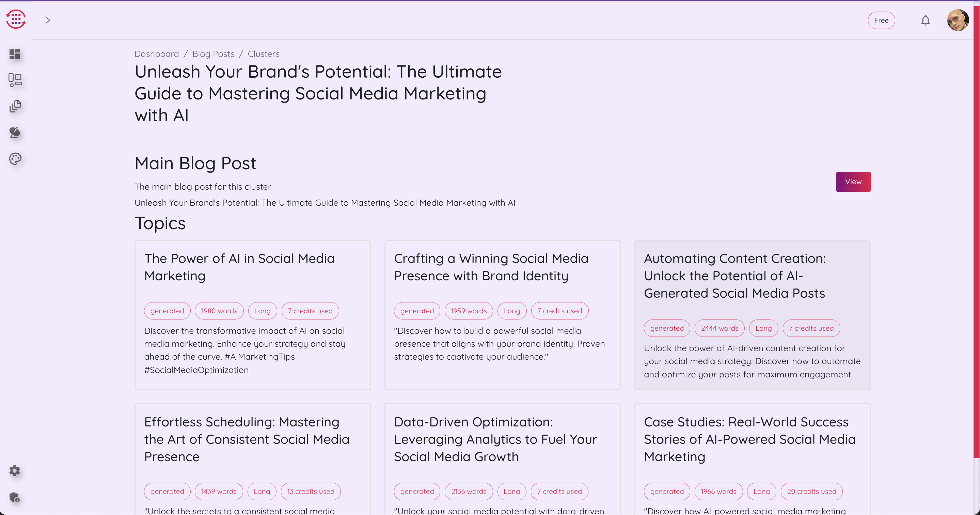
Task: Select the settings gear icon bottom-left
Action: click(15, 471)
